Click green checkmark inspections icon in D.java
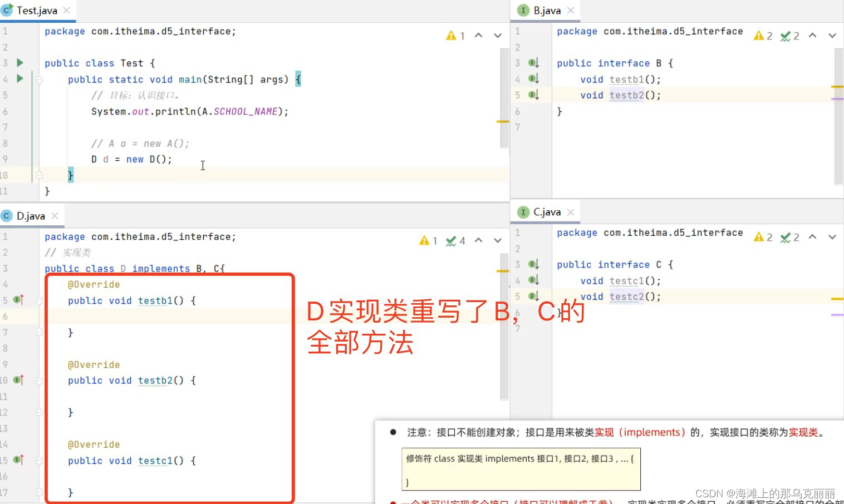The width and height of the screenshot is (844, 504). 451,240
